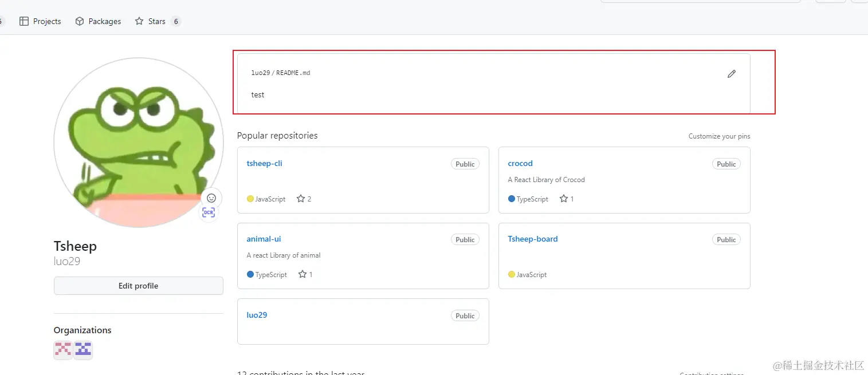
Task: Click the Public badge on luo29 card
Action: 465,315
